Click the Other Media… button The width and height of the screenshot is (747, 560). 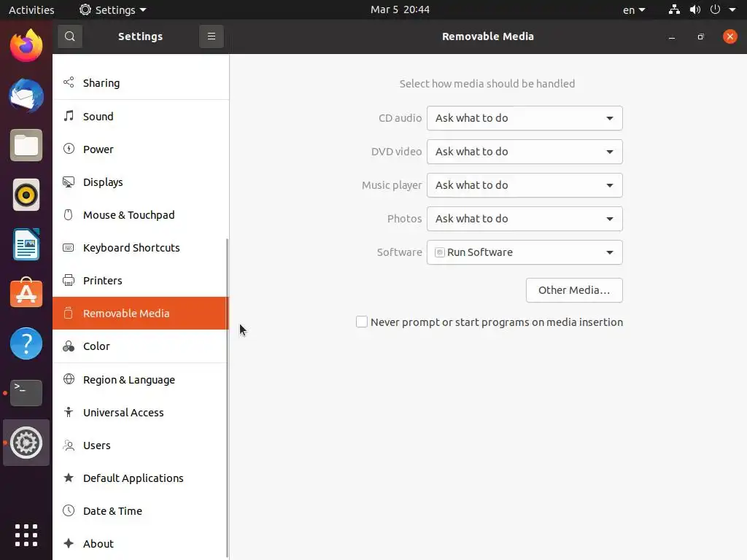[x=574, y=290]
